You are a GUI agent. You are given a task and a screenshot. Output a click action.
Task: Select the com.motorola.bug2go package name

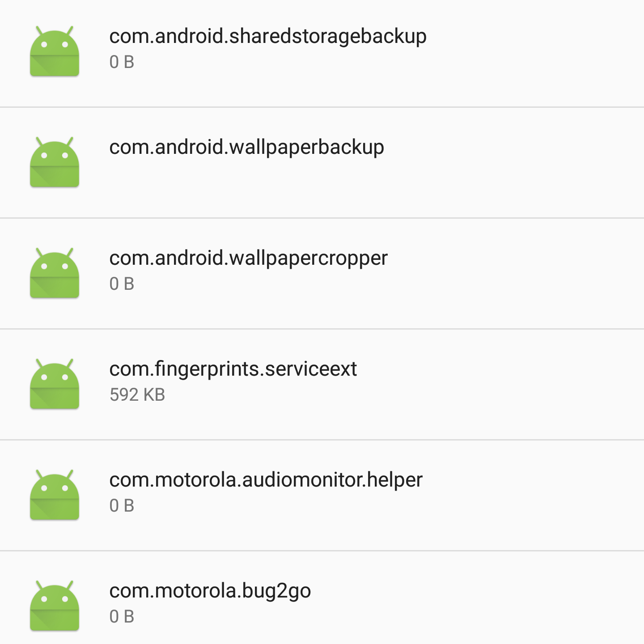[x=210, y=591]
